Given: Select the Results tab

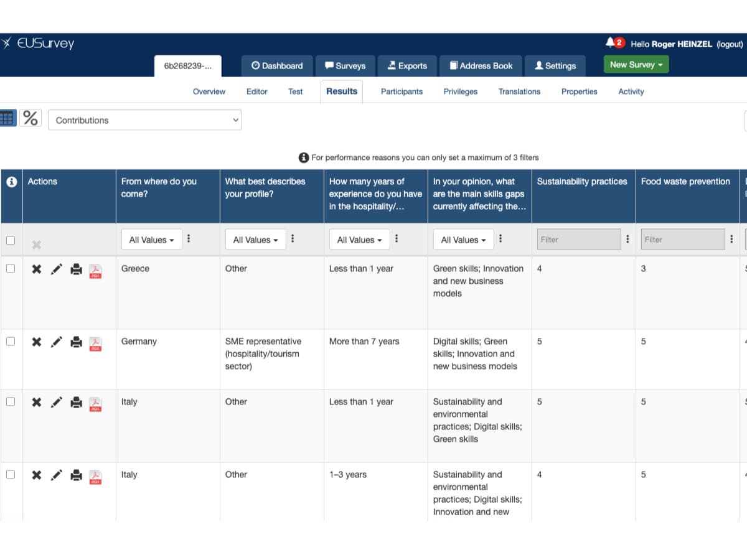Looking at the screenshot, I should click(x=342, y=91).
